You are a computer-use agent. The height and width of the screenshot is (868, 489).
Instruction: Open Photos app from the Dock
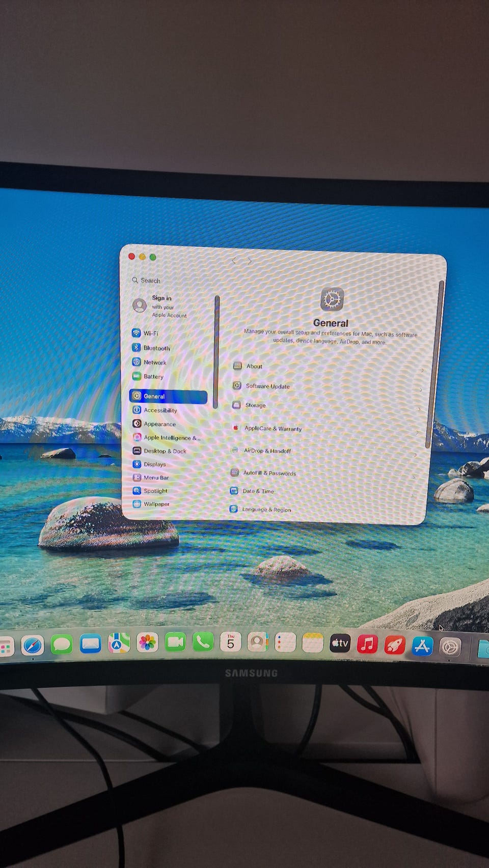point(147,642)
